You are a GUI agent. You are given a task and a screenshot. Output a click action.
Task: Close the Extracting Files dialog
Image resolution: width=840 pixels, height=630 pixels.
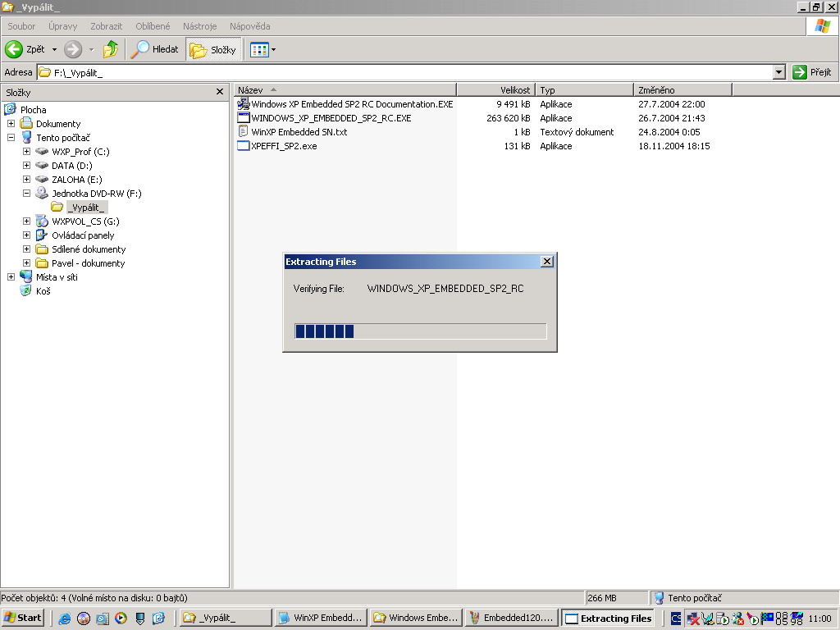tap(547, 262)
